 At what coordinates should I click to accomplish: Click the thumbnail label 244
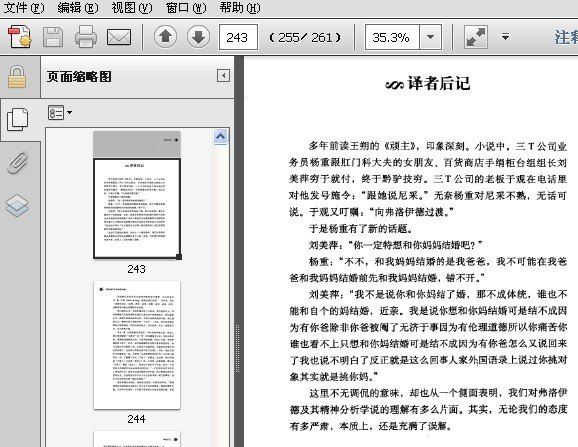click(136, 419)
